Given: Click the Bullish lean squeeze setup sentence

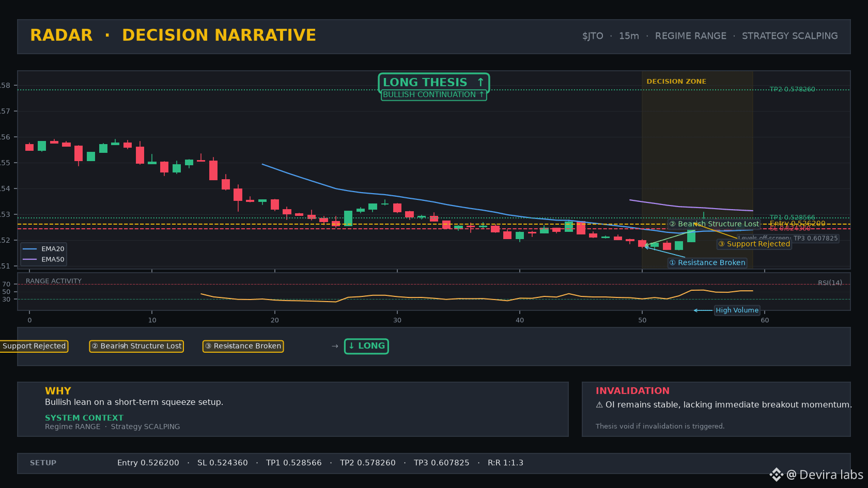Looking at the screenshot, I should [134, 402].
